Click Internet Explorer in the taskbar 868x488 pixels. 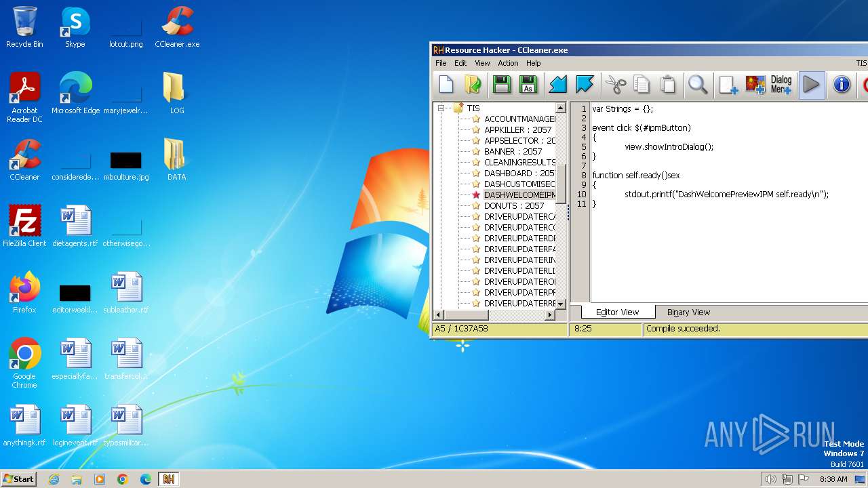click(54, 479)
